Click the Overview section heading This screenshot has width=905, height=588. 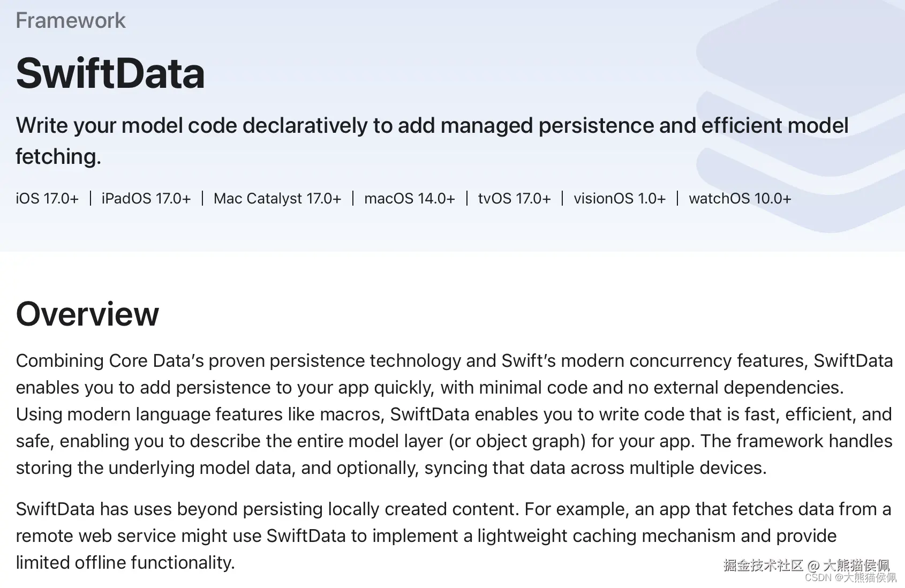(87, 314)
